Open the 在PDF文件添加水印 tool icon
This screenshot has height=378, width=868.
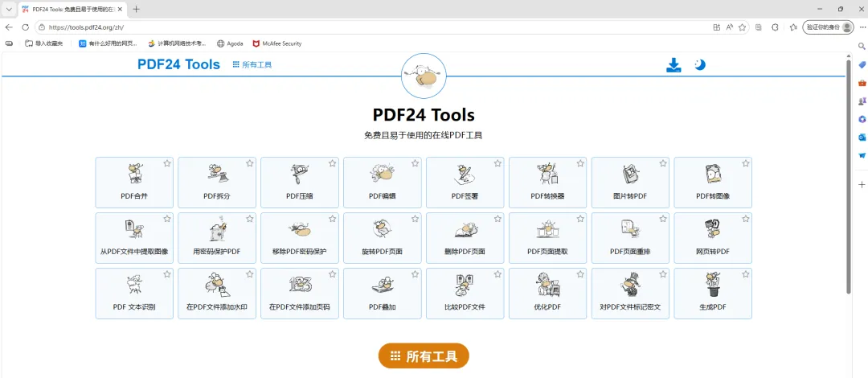[x=217, y=285]
